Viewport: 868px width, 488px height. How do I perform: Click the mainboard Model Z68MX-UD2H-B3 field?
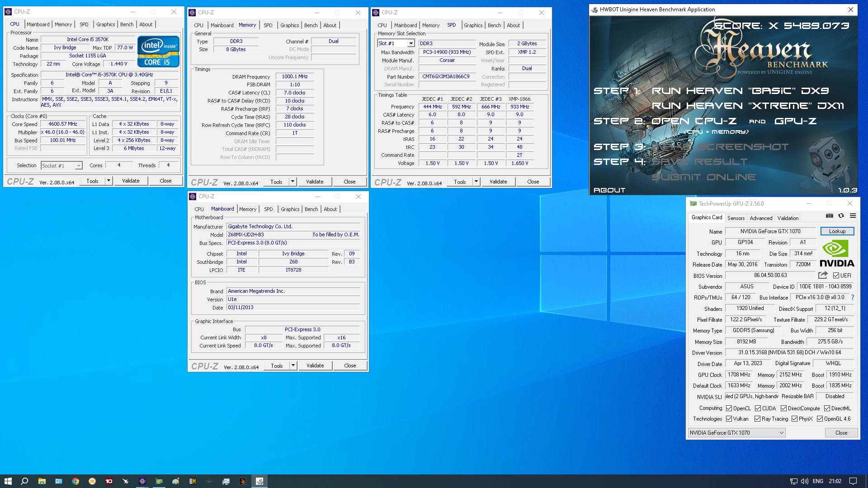coord(269,235)
